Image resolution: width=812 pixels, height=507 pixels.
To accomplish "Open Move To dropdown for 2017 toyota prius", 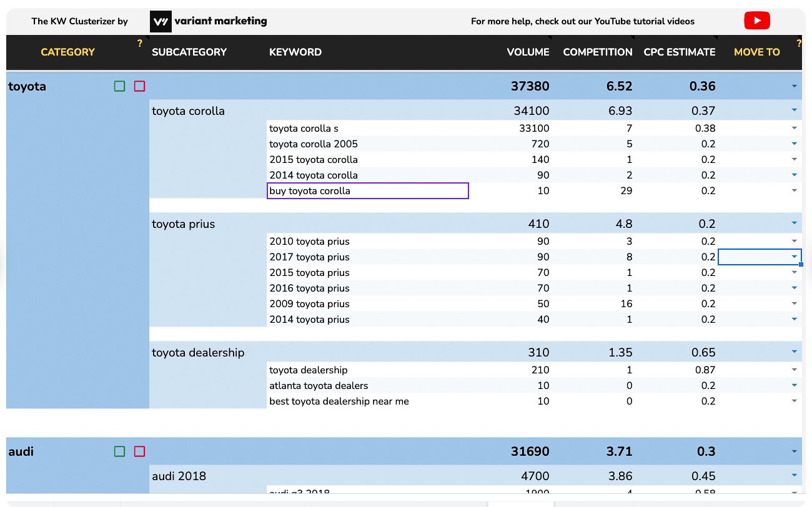I will point(794,257).
